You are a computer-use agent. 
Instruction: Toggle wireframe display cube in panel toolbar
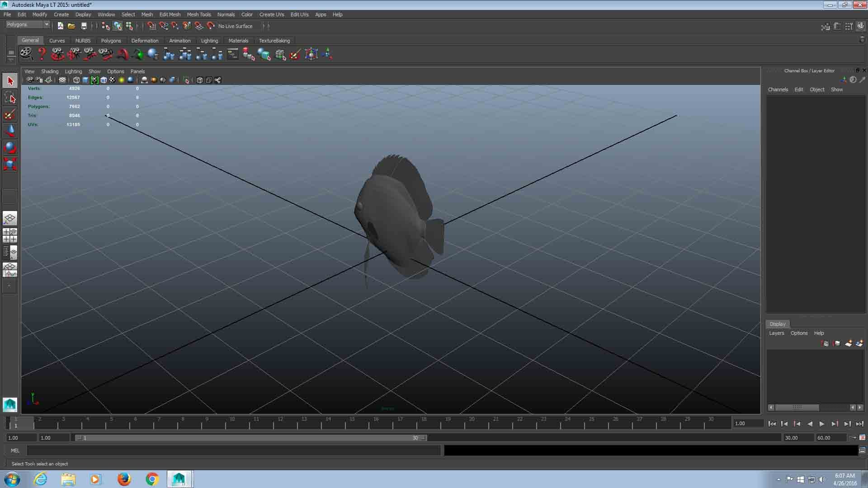(76, 80)
